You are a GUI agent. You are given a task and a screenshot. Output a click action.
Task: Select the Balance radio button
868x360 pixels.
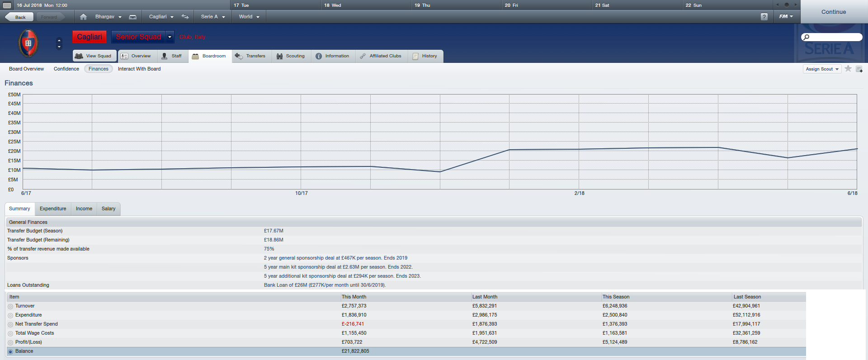(x=10, y=351)
